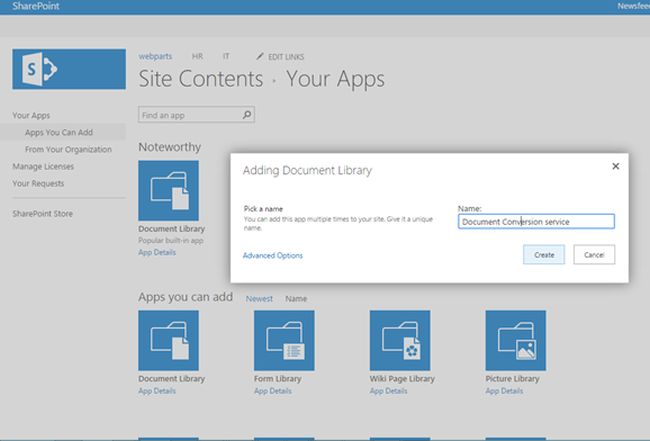The image size is (650, 441).
Task: Sort apps by Newest
Action: coord(259,298)
